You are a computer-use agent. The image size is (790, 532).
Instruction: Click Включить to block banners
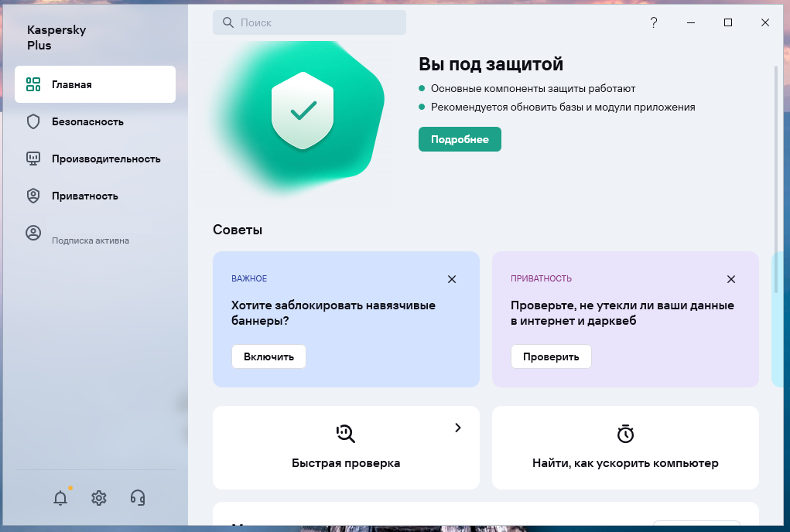pos(268,356)
